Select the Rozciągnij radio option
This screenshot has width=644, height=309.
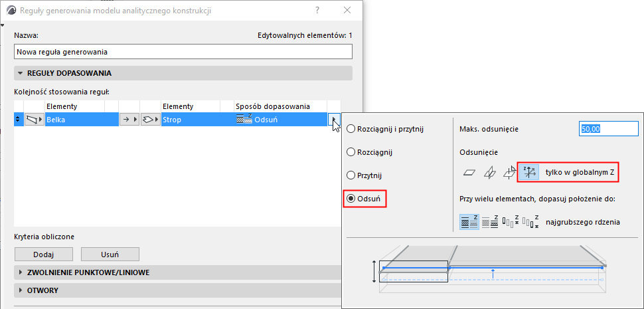tap(370, 152)
